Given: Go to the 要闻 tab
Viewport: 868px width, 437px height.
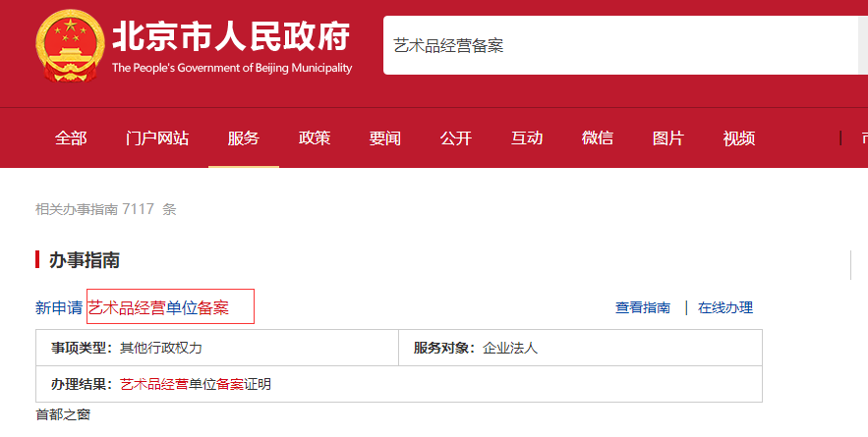Looking at the screenshot, I should [x=385, y=138].
